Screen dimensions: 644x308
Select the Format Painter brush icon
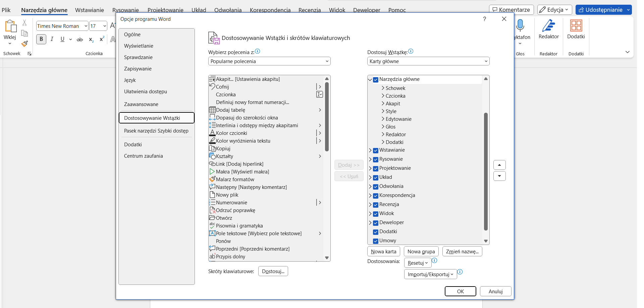click(24, 44)
